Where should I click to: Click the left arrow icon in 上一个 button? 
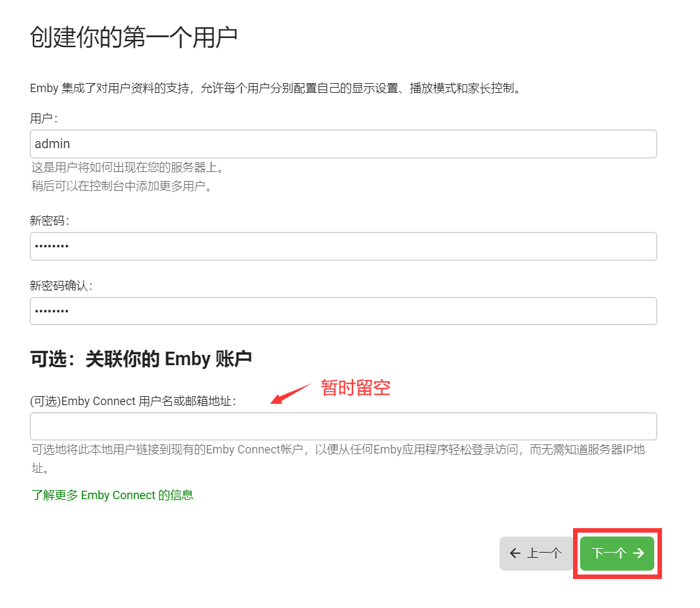[515, 553]
